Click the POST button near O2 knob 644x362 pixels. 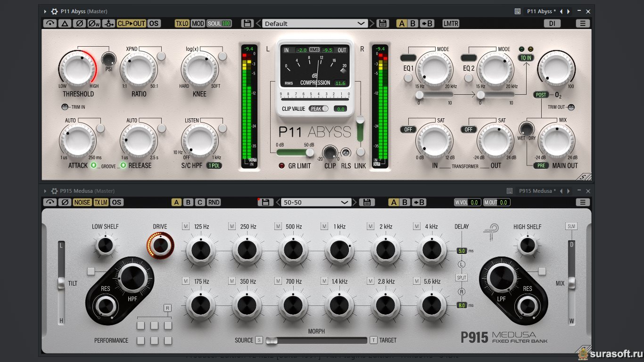[541, 95]
